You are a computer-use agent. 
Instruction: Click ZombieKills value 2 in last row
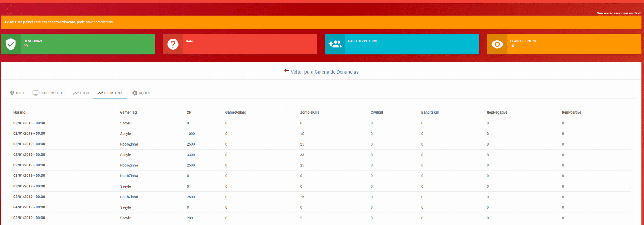pos(301,218)
